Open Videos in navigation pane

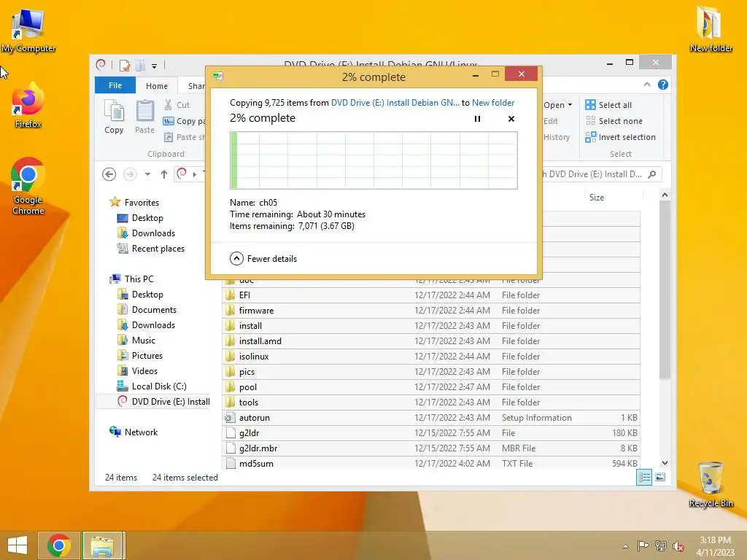click(138, 371)
